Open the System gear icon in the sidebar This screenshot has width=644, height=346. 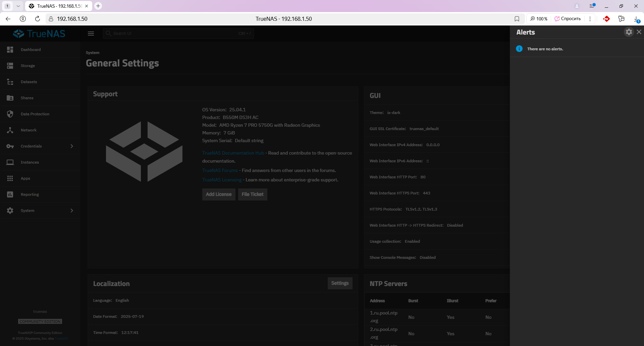click(x=10, y=211)
